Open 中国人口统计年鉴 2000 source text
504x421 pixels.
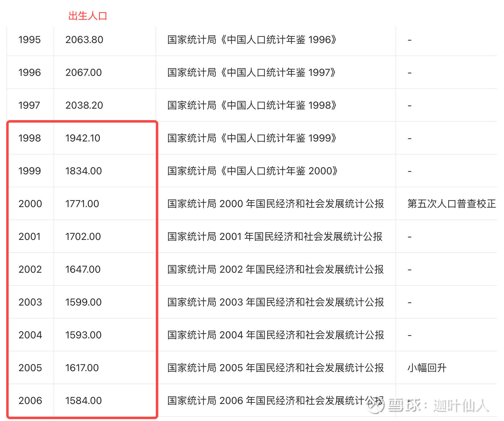point(252,171)
